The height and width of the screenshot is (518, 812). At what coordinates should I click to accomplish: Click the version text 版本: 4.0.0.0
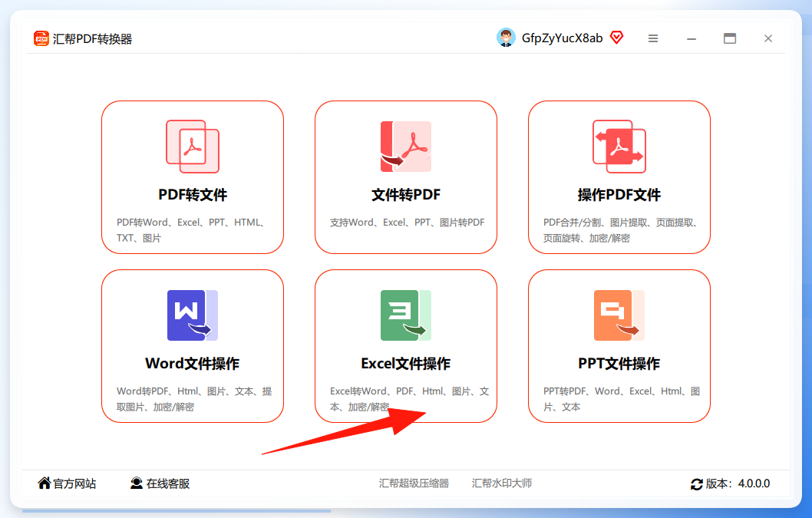click(738, 483)
